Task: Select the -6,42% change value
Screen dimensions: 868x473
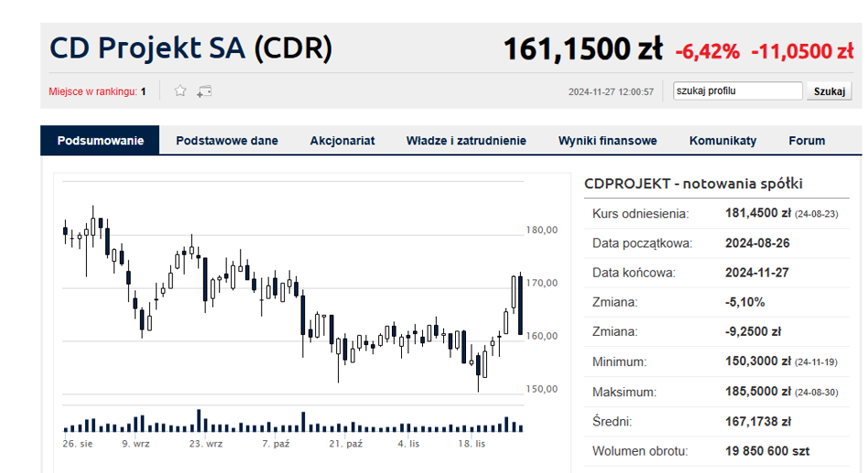Action: (707, 51)
